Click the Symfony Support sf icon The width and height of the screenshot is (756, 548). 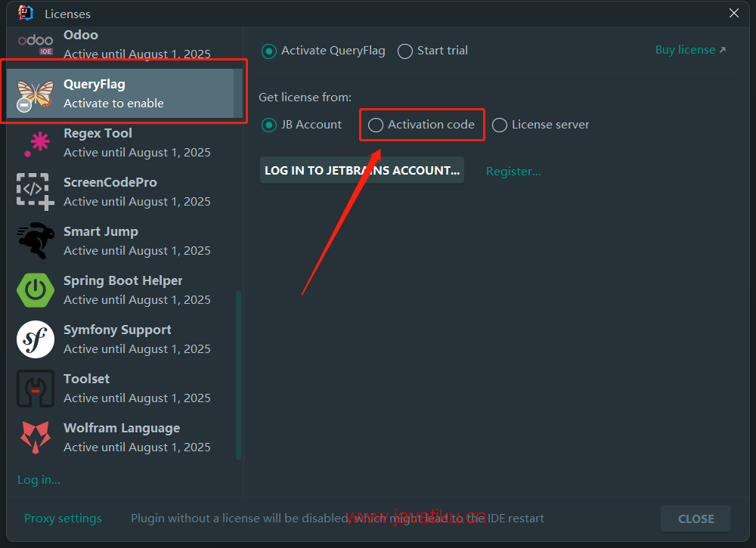click(36, 339)
